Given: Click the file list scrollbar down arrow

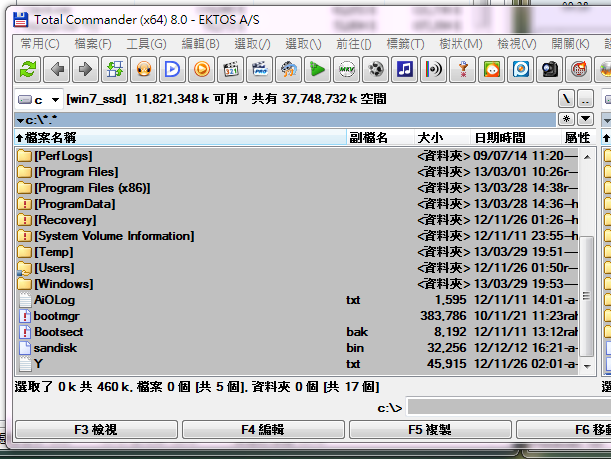Looking at the screenshot, I should (x=587, y=366).
